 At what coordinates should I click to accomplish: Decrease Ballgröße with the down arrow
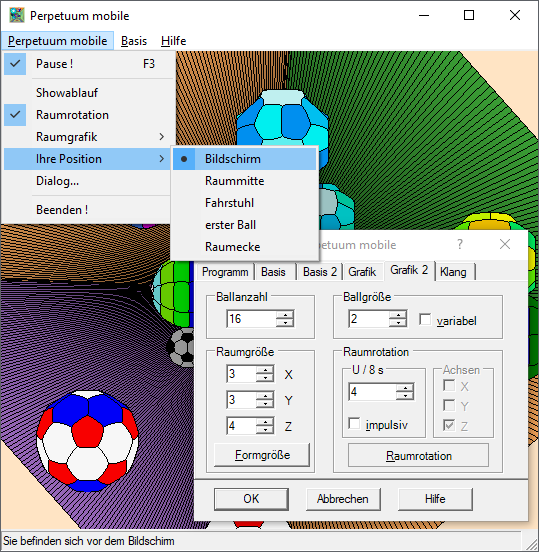398,323
